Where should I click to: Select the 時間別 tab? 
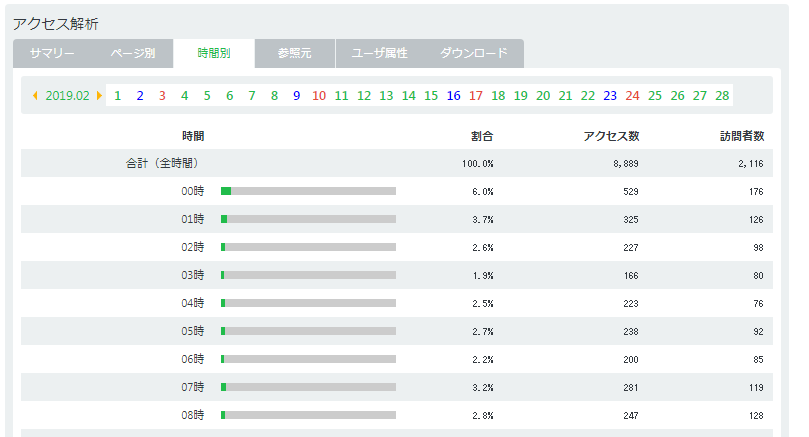tap(214, 53)
